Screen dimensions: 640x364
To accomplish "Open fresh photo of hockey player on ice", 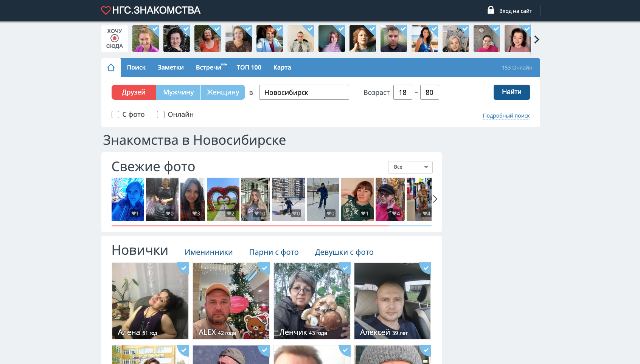I will [323, 199].
